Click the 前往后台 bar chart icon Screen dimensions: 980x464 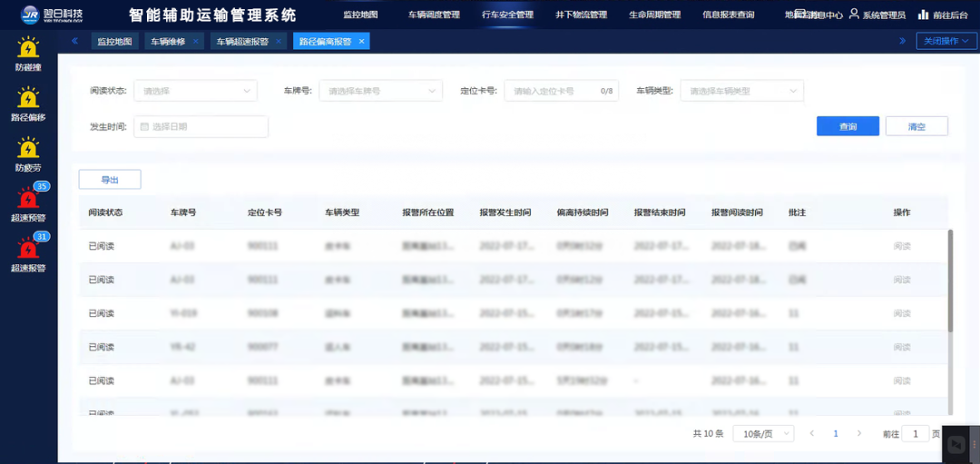coord(923,15)
